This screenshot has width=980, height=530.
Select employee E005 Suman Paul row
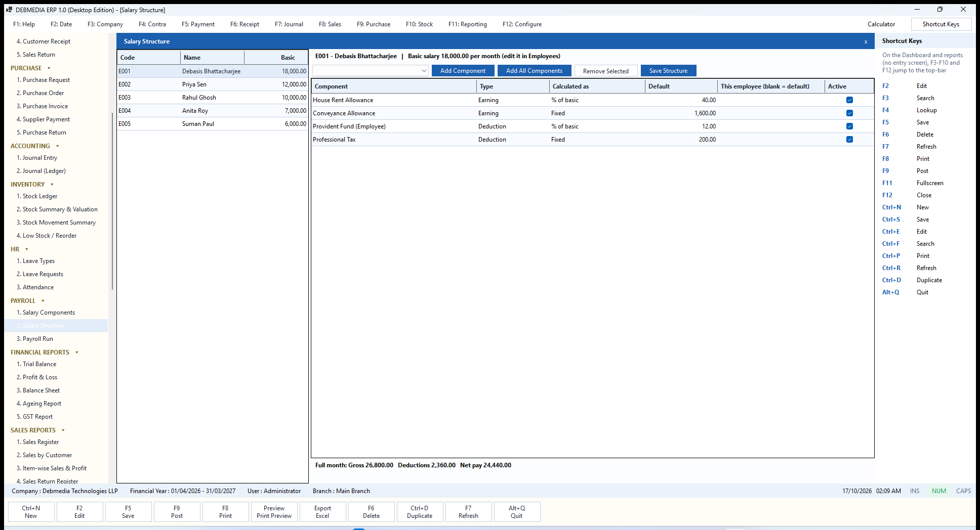tap(213, 124)
